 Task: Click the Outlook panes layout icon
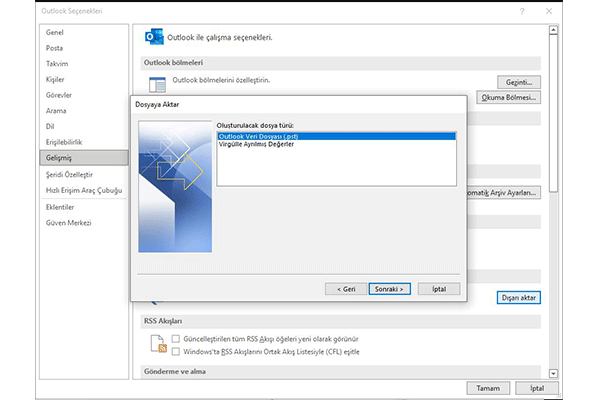click(x=157, y=85)
